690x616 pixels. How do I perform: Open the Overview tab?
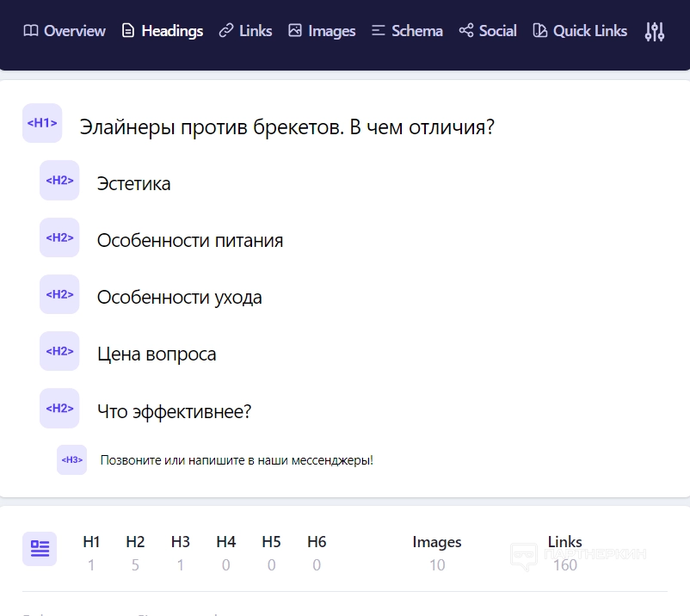click(65, 31)
